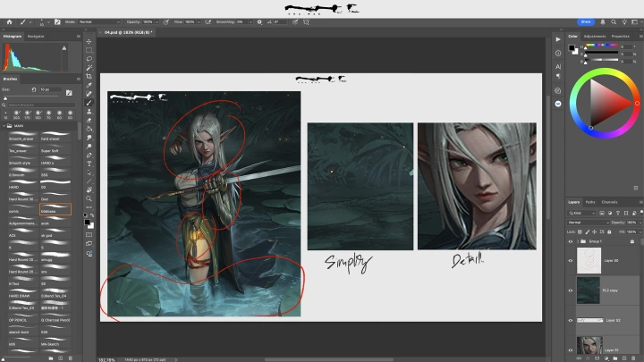The height and width of the screenshot is (362, 644).
Task: Toggle visibility of 15.2 copy layer
Action: (x=570, y=290)
